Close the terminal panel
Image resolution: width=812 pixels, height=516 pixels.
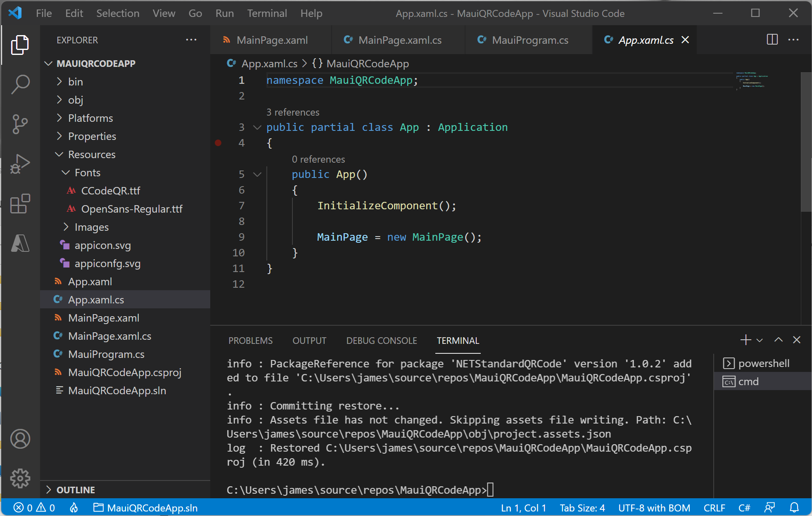click(x=797, y=340)
